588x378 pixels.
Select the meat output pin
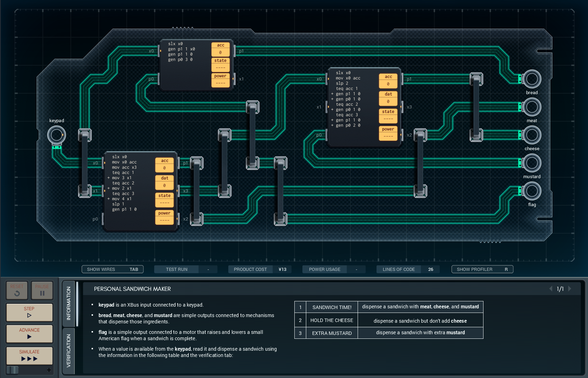point(531,107)
